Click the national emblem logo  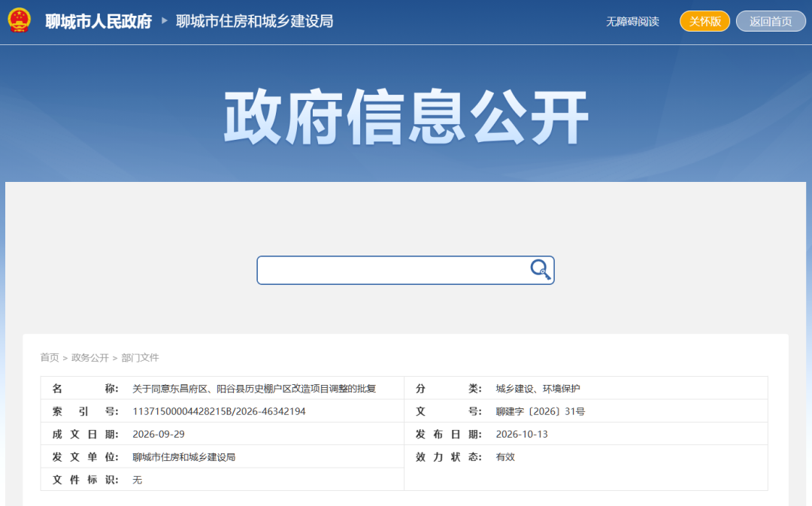[19, 21]
